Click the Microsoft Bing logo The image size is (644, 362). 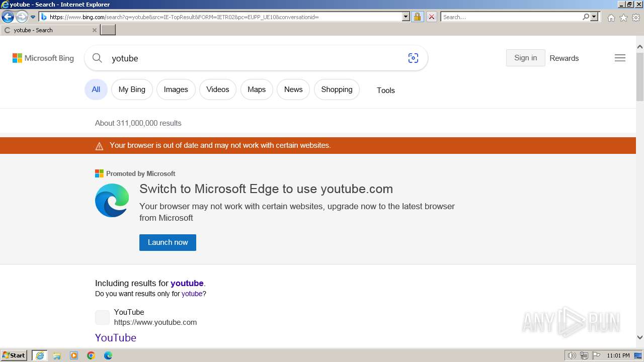[x=43, y=58]
